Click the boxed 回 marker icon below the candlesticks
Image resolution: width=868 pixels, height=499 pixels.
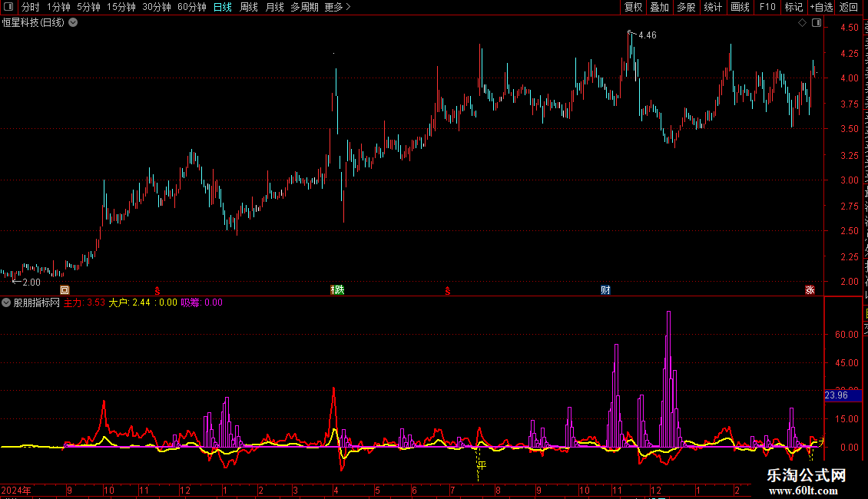pos(65,290)
